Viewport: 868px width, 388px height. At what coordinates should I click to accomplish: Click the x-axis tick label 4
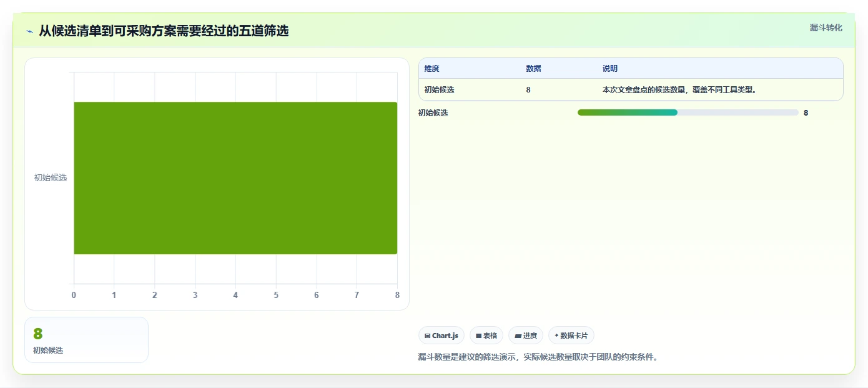tap(235, 295)
